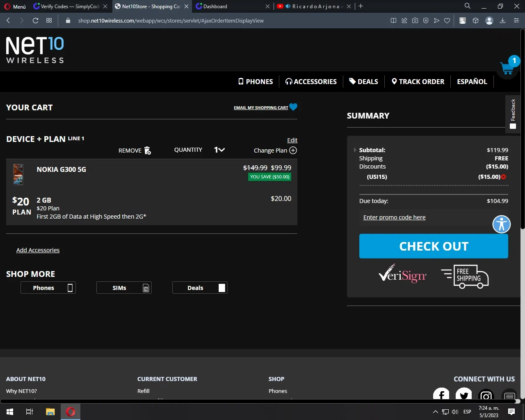Viewport: 525px width, 420px height.
Task: Click the CHECK OUT button
Action: click(x=434, y=246)
